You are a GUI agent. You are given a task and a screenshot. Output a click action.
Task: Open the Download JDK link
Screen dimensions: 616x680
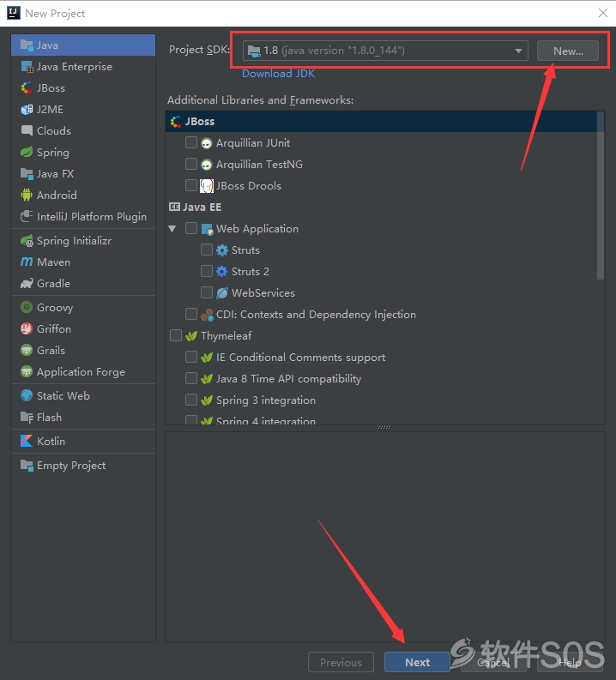pyautogui.click(x=279, y=74)
